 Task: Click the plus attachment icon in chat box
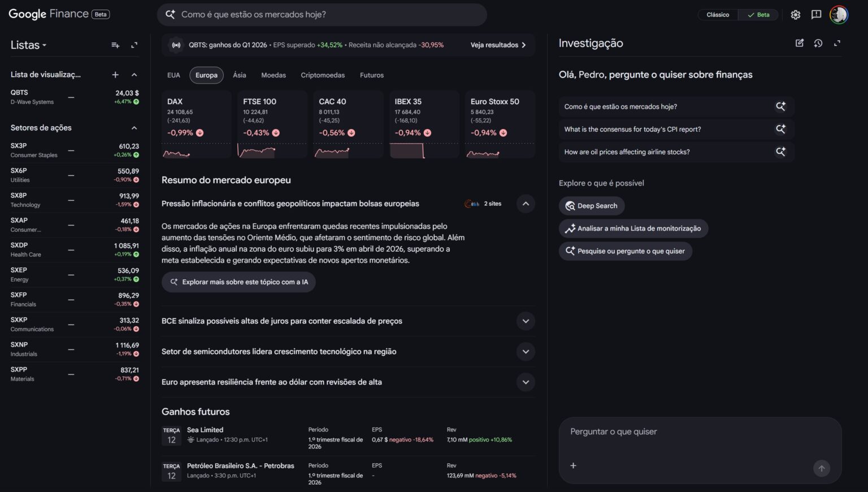[573, 465]
